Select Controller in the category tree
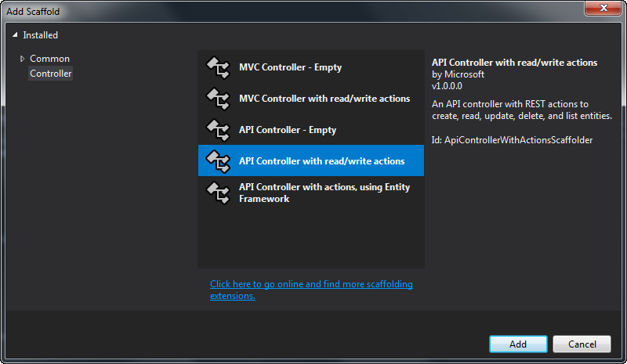627x364 pixels. [51, 74]
